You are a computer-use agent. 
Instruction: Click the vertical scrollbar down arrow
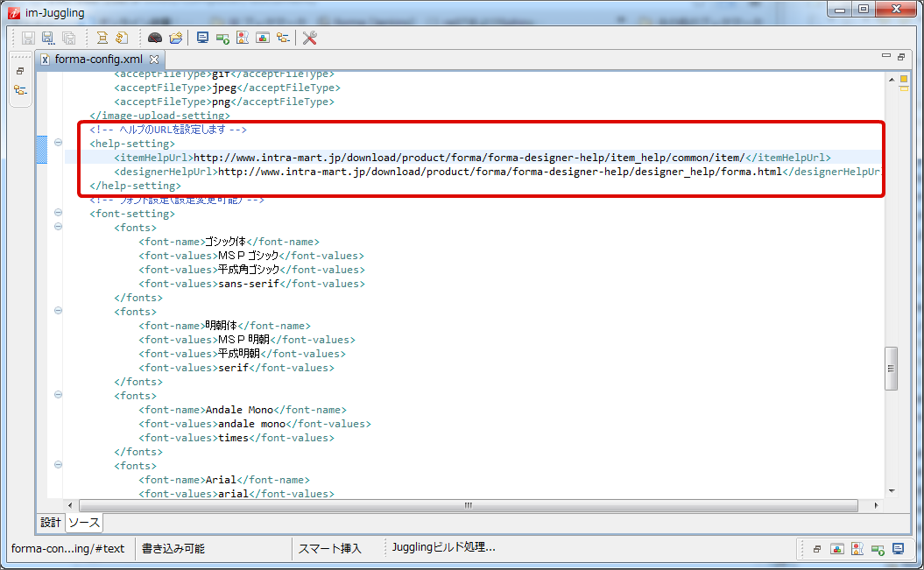pyautogui.click(x=891, y=490)
